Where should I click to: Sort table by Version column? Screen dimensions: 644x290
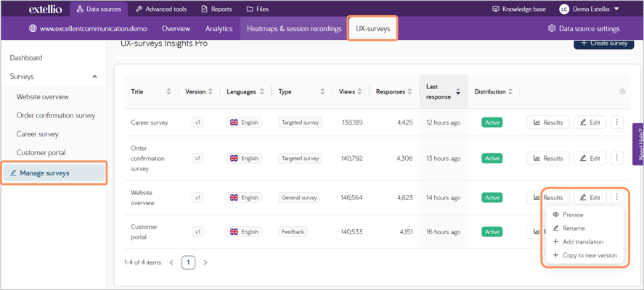click(x=211, y=92)
